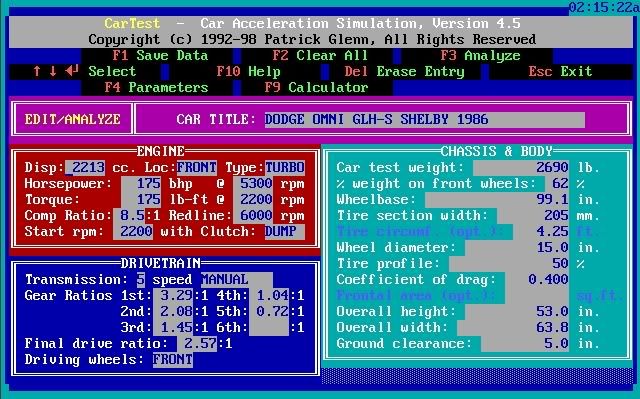The image size is (640, 399).
Task: Change engine Loc FRONT selector
Action: pyautogui.click(x=196, y=167)
